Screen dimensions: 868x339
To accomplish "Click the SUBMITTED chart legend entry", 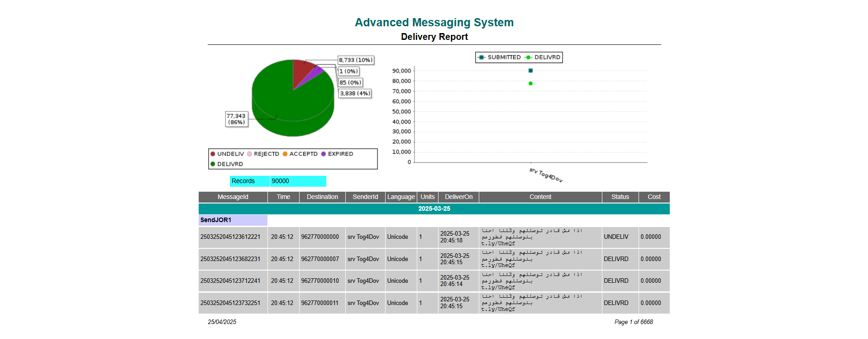I will coord(500,58).
